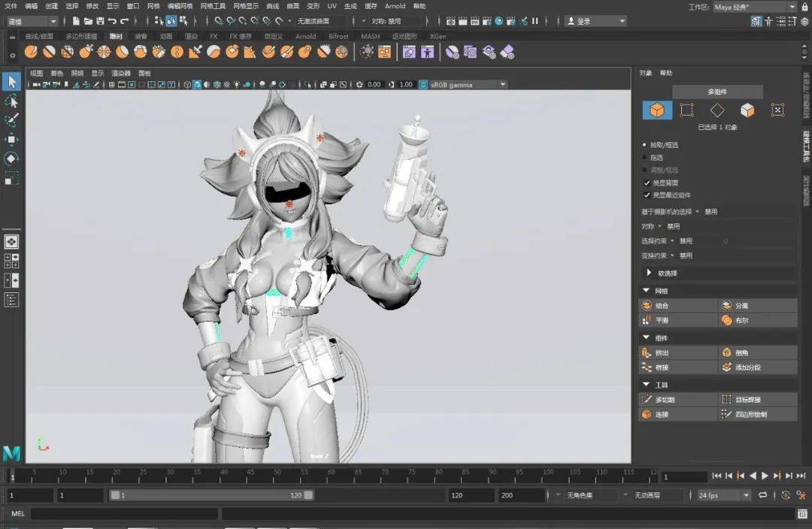Click the 多组件 button
812x529 pixels.
[x=717, y=92]
